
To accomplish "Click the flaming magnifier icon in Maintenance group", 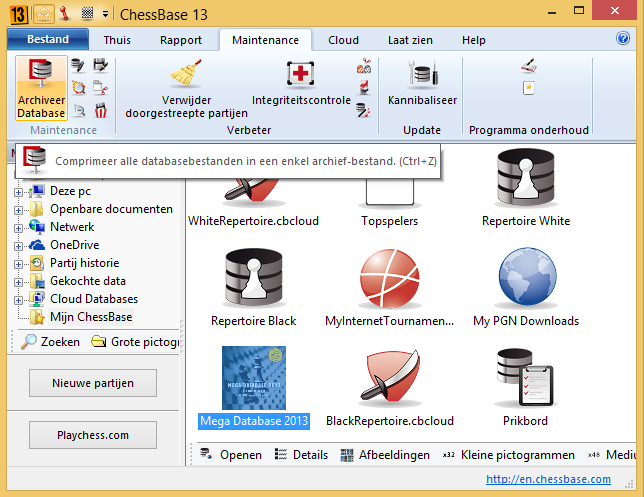I will click(78, 87).
